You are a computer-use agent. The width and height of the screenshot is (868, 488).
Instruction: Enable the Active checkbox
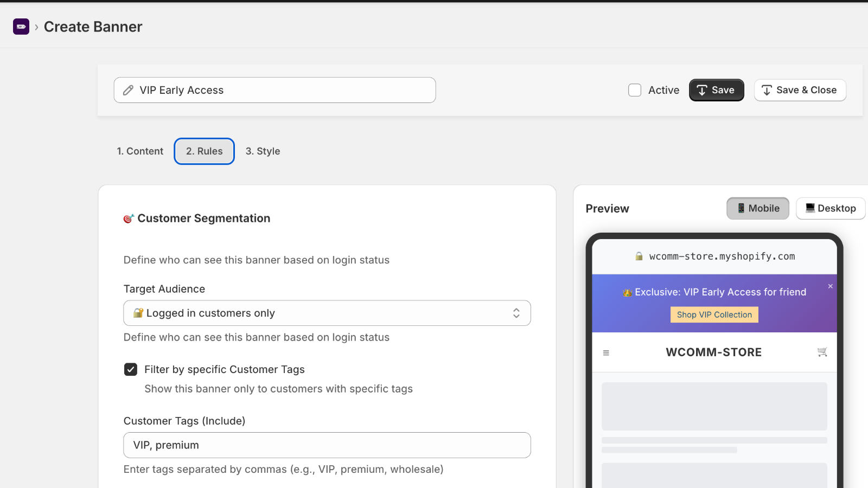tap(634, 90)
